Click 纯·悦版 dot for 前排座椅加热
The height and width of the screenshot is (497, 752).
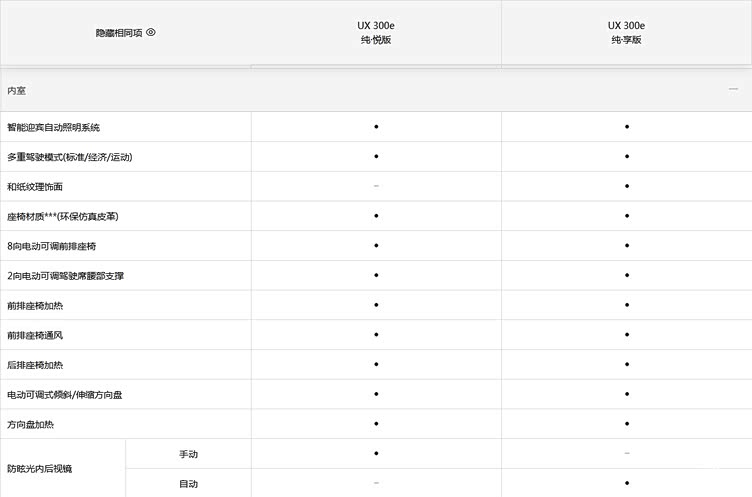[x=376, y=305]
